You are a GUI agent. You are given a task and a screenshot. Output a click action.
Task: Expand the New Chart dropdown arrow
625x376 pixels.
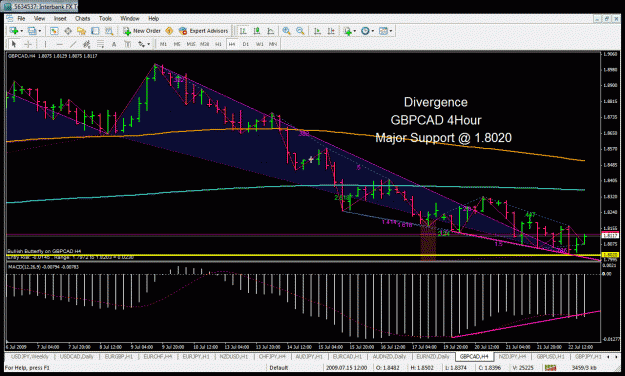[x=21, y=31]
